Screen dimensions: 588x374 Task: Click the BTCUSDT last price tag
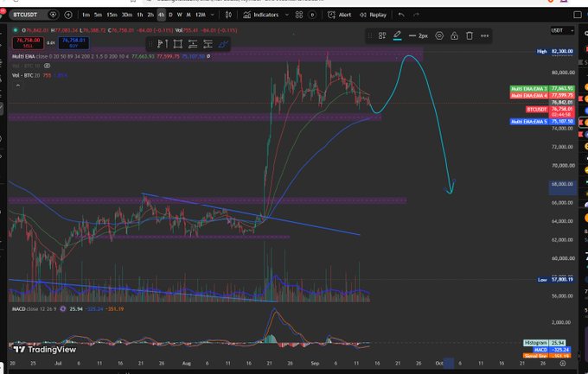point(550,111)
